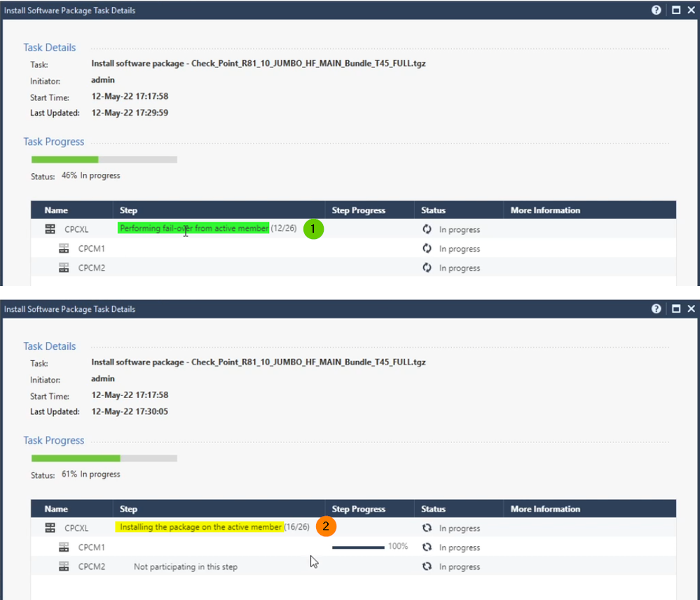
Task: Click CPCM1 in-progress spinner in upper window
Action: pos(427,248)
